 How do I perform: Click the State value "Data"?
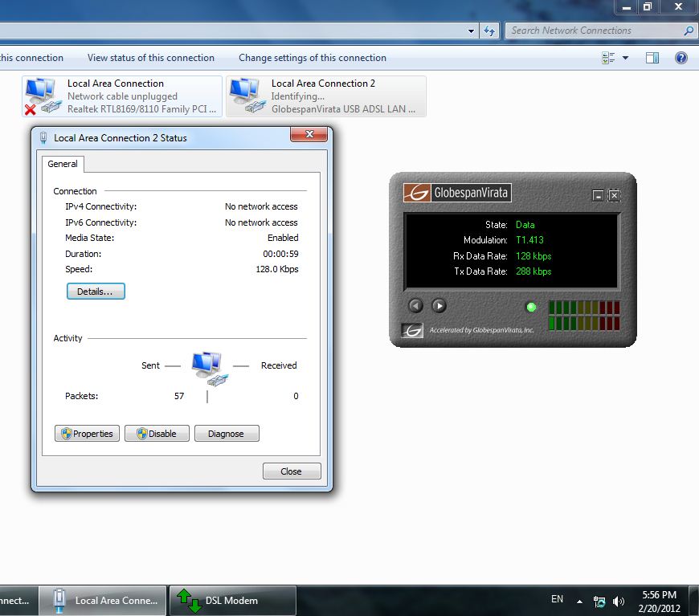525,225
